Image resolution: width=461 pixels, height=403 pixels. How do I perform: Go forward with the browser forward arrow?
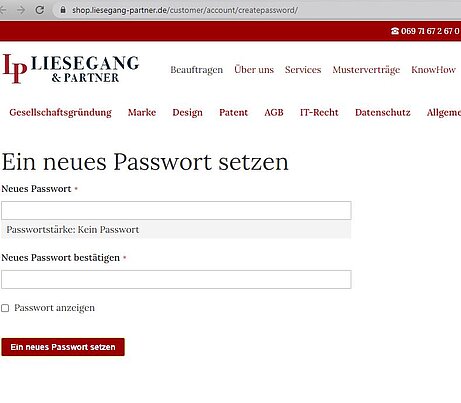(21, 10)
